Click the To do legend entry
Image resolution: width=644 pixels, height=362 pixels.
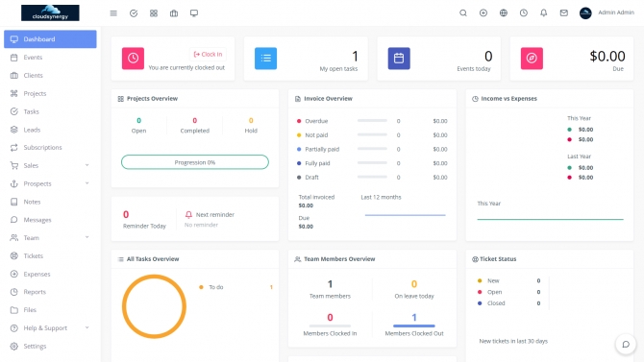(235, 287)
